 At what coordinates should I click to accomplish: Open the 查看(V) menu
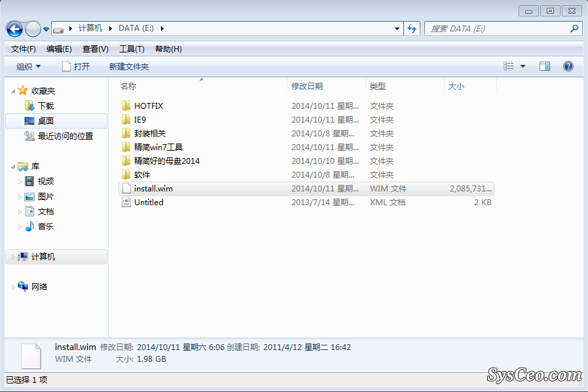95,49
